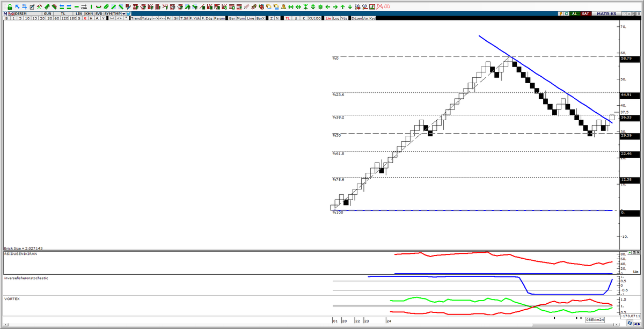Select the SYM tab

point(108,13)
